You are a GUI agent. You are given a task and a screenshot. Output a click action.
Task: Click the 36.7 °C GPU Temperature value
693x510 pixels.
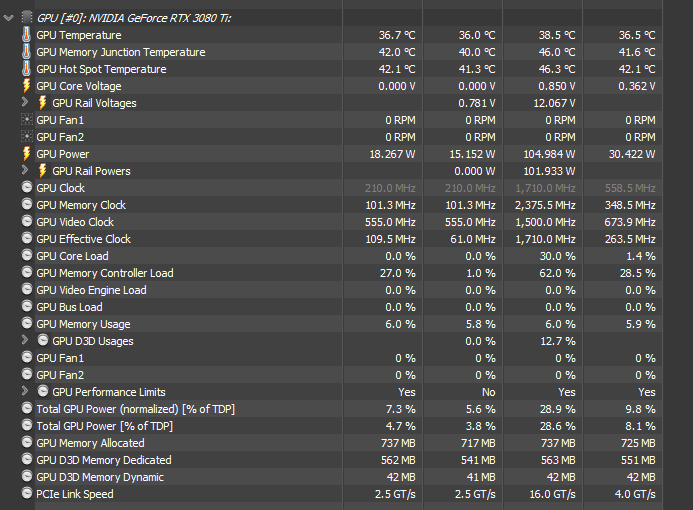point(397,35)
